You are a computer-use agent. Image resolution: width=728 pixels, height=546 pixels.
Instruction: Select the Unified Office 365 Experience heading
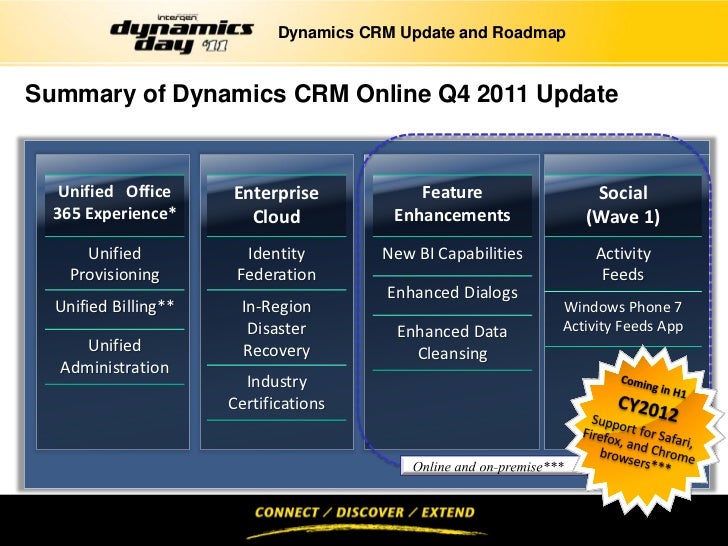point(115,203)
